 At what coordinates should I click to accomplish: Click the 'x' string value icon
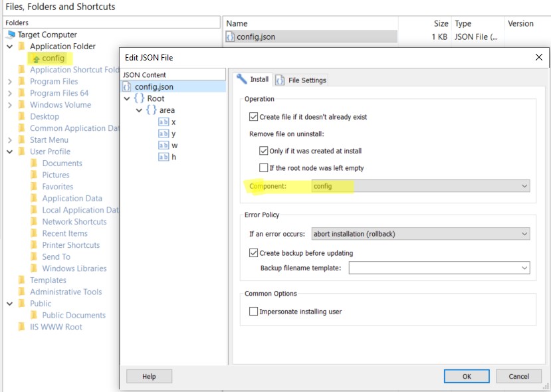pyautogui.click(x=164, y=122)
